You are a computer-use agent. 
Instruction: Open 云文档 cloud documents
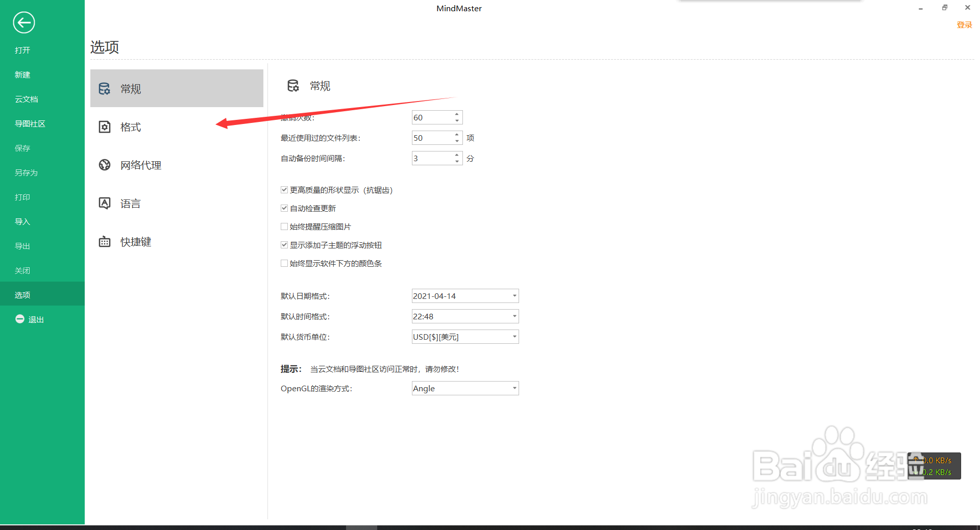[27, 99]
